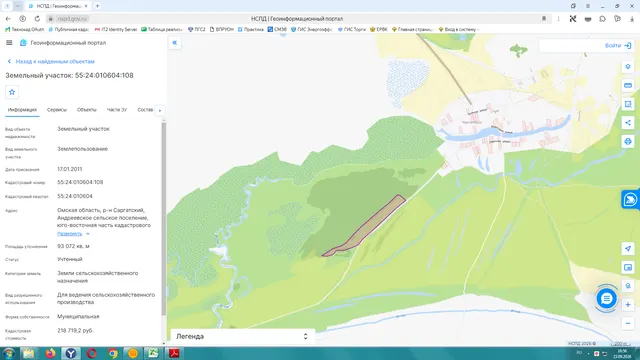Locate my position on the map
The image size is (640, 360).
(x=628, y=249)
